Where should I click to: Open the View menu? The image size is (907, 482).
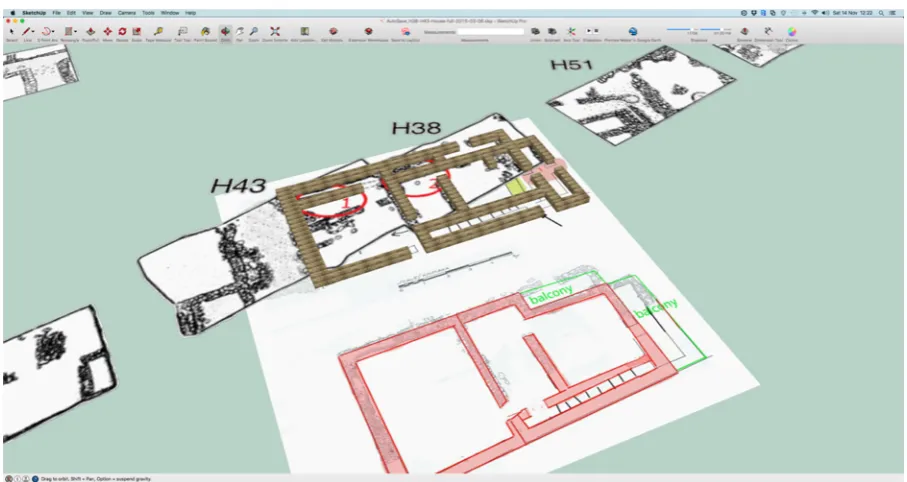[x=87, y=13]
